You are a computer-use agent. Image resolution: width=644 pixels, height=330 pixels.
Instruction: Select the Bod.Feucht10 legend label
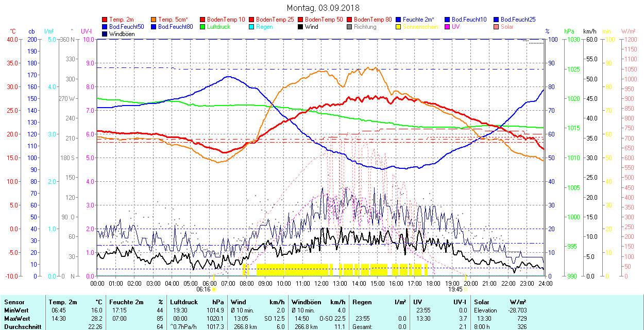[469, 20]
